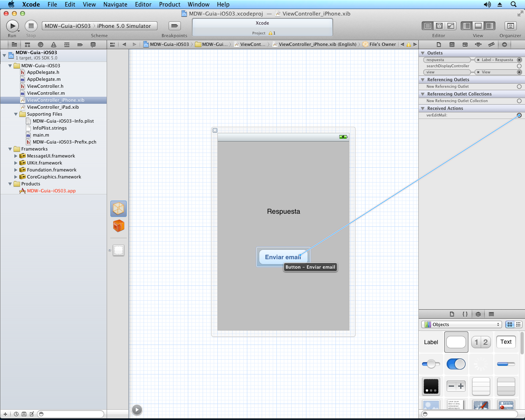Expand UIKit.framework
This screenshot has height=420, width=525.
(x=16, y=163)
